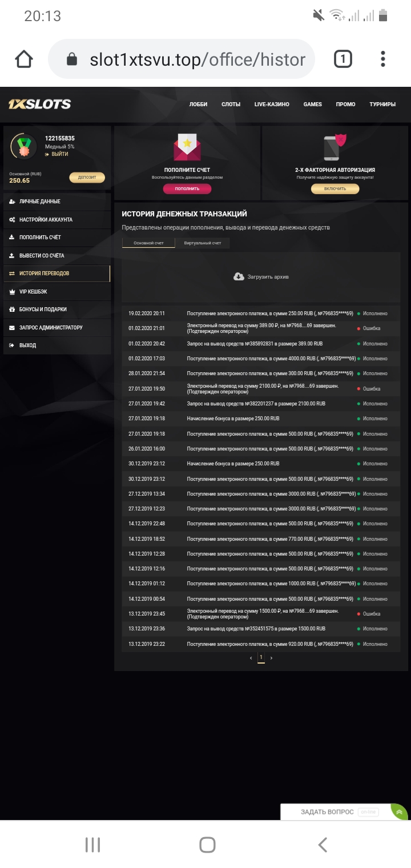Click the cloud download archive icon

[x=239, y=276]
